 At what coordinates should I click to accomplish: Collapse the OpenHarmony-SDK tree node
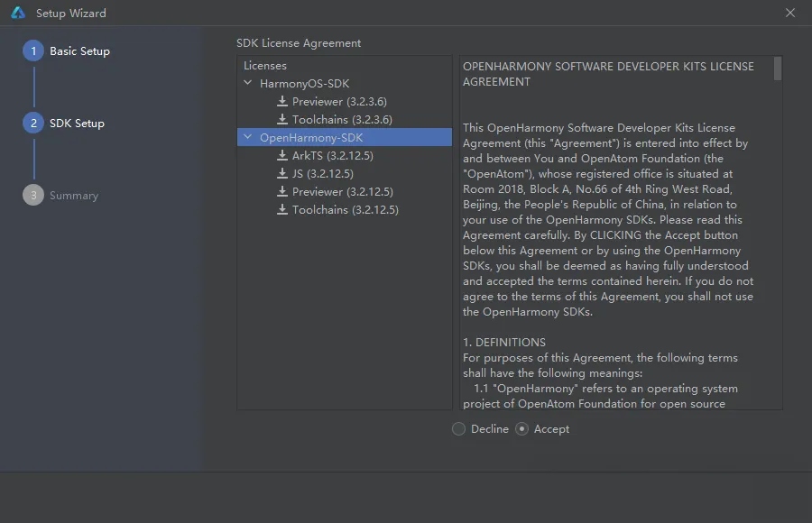(x=248, y=137)
